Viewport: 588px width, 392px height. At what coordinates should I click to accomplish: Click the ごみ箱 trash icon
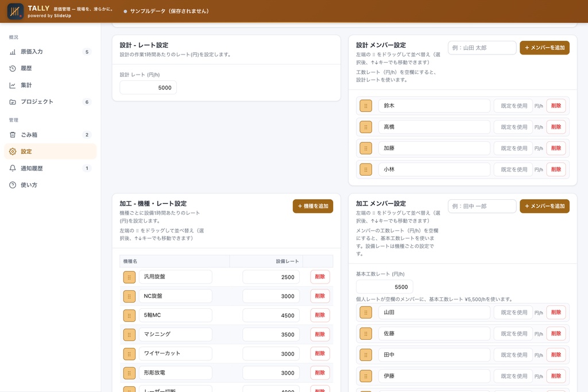point(13,134)
